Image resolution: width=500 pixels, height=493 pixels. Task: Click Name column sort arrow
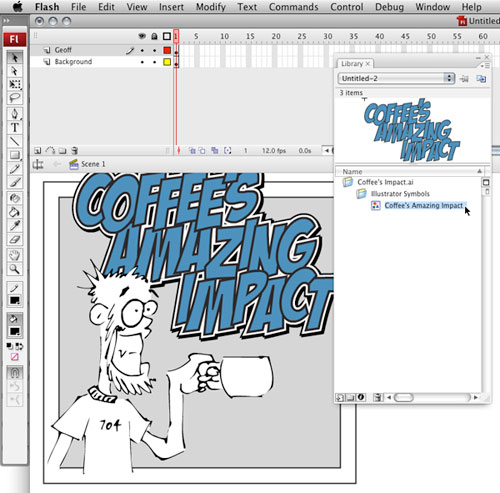point(479,171)
